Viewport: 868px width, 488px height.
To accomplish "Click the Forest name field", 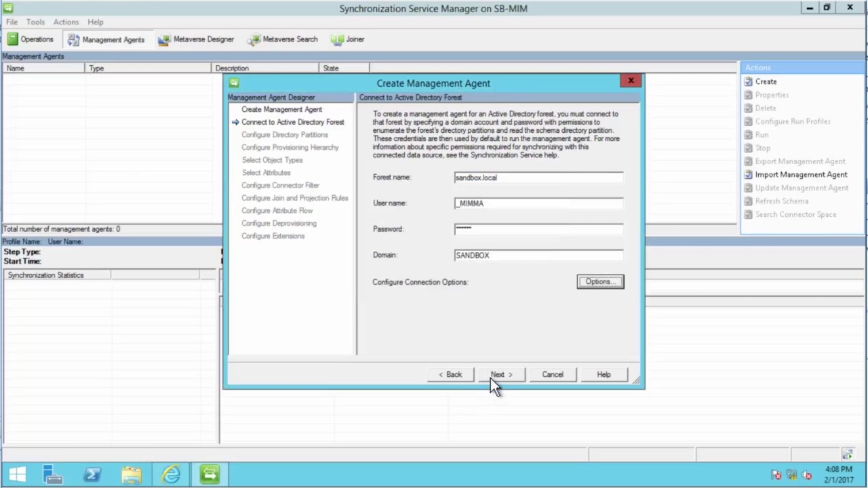I will click(x=538, y=178).
